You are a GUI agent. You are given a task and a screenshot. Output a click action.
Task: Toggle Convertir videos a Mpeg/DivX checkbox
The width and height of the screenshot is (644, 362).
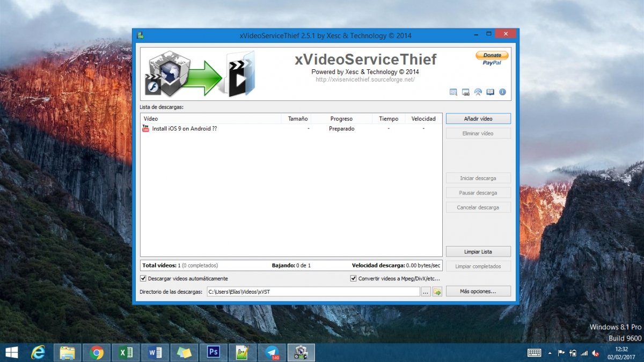click(x=354, y=279)
